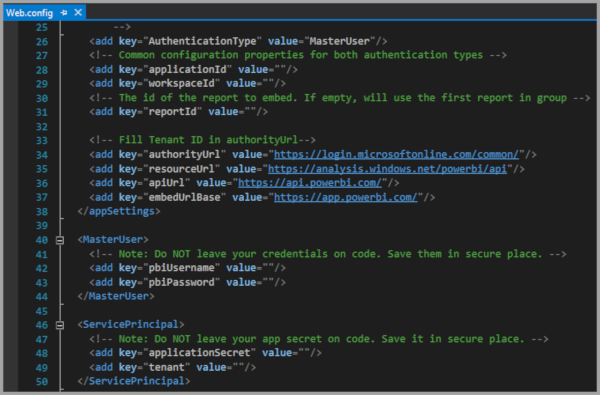The height and width of the screenshot is (395, 600).
Task: Click line number 45
Action: pos(42,311)
